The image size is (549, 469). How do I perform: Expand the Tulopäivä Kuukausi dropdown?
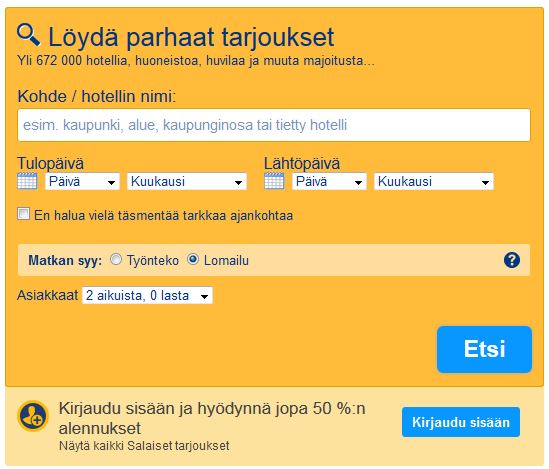click(187, 181)
